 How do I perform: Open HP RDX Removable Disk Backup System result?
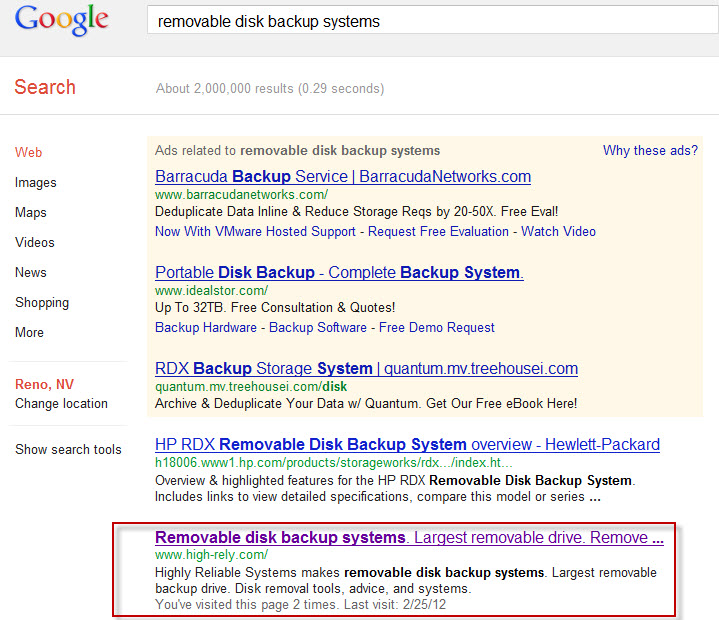click(x=407, y=444)
